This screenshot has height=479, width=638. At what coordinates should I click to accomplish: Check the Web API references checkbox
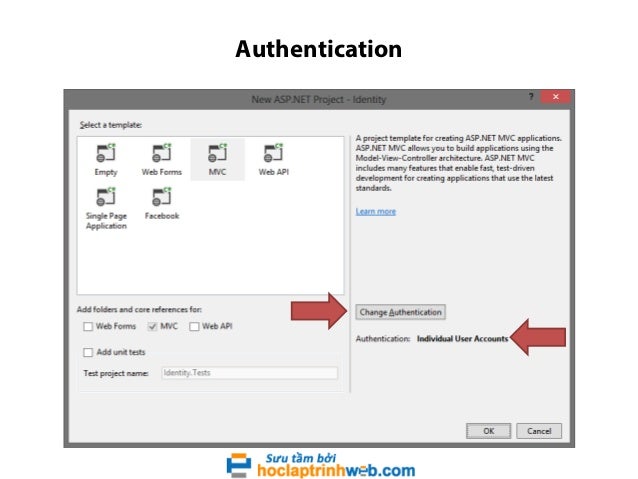pyautogui.click(x=194, y=326)
